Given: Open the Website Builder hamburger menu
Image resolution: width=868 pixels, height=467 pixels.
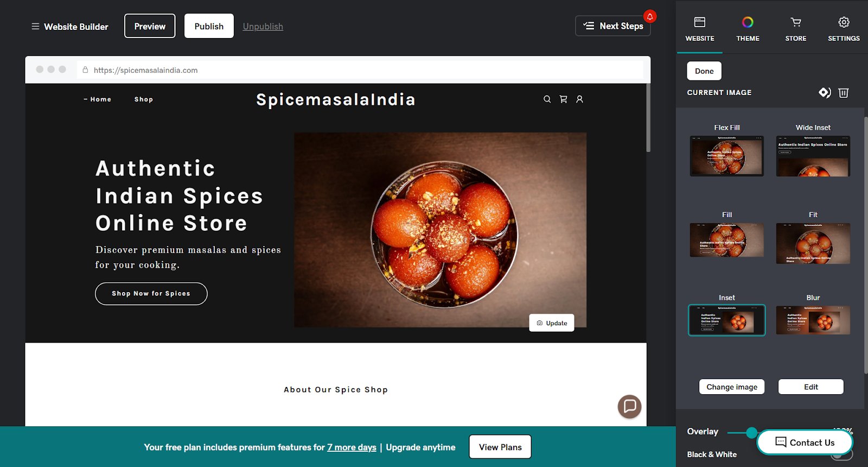Looking at the screenshot, I should (35, 26).
